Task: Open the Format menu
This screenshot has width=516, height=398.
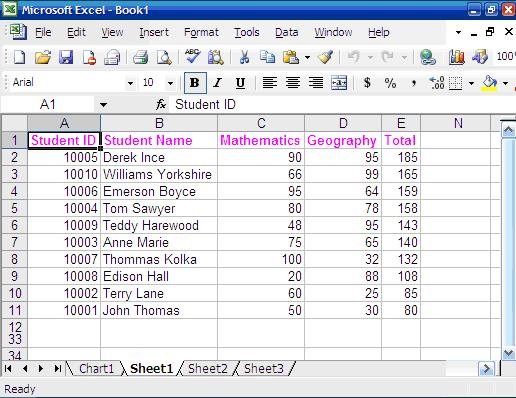Action: 201,32
